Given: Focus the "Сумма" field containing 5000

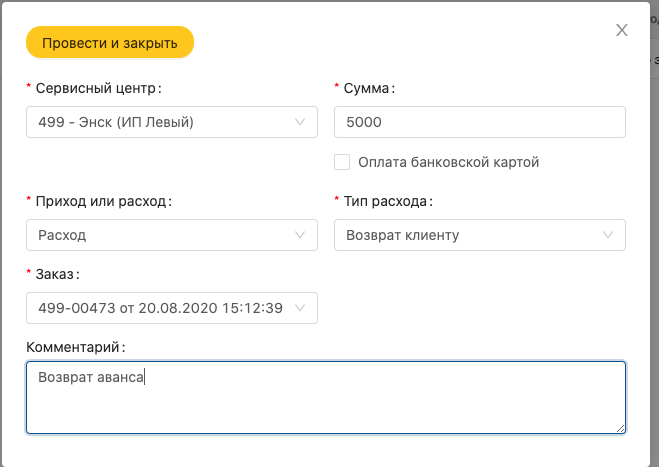Looking at the screenshot, I should click(479, 123).
